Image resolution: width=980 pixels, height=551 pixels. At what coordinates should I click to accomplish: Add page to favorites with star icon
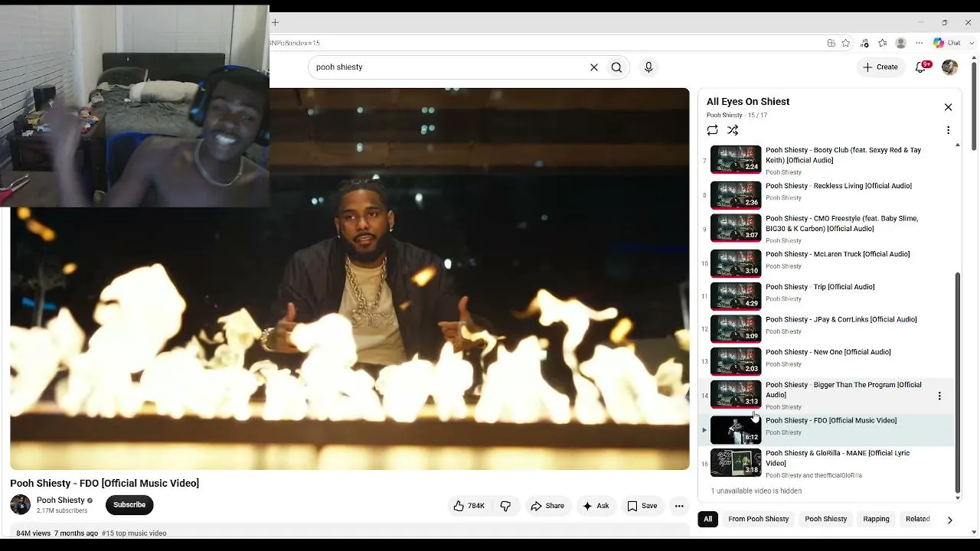coord(846,44)
